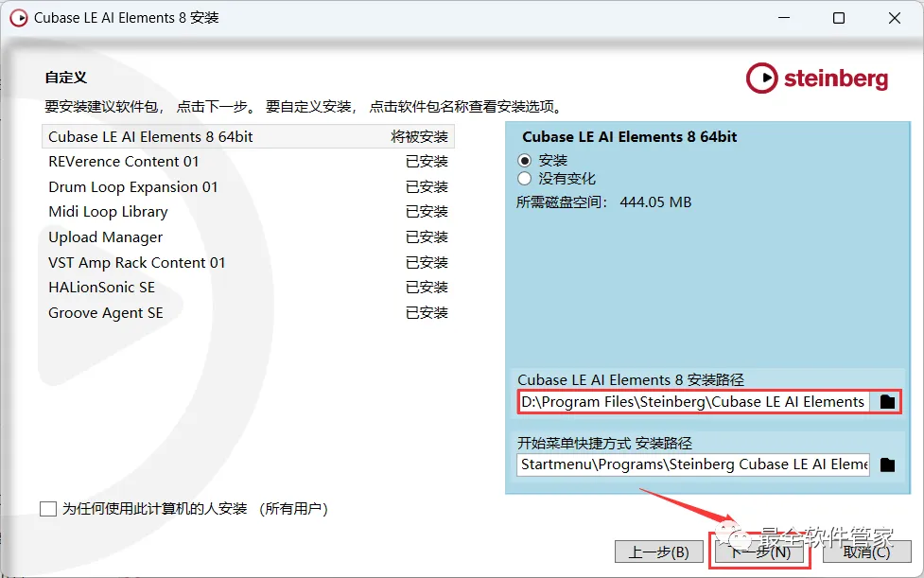Select Cubase LE AI Elements 8 64bit package row
Screen dimensions: 924x578
(248, 136)
